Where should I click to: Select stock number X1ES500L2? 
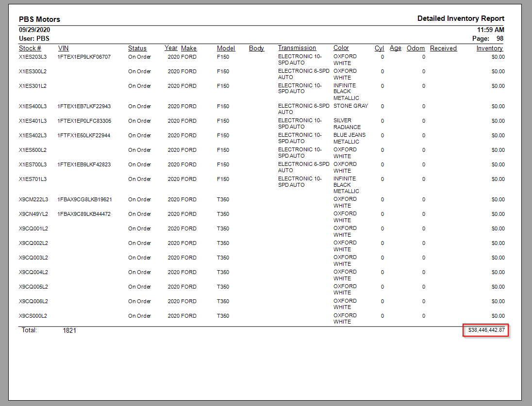(x=33, y=150)
